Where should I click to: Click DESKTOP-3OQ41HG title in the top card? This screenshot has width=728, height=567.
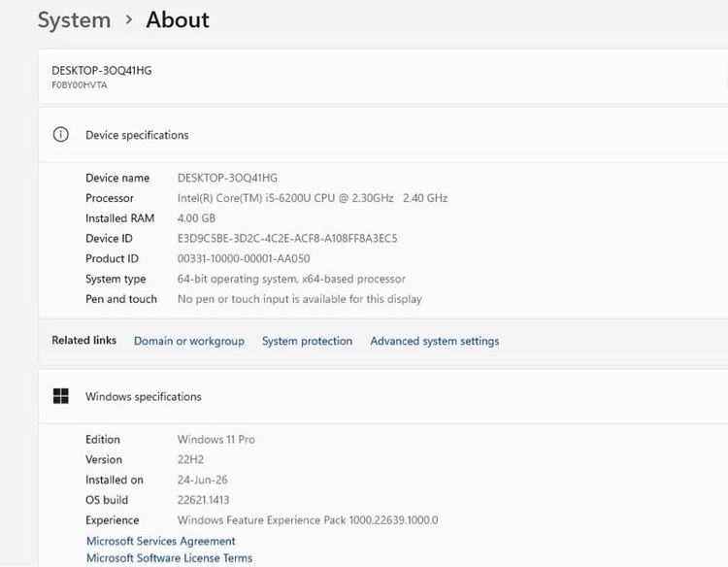[x=102, y=71]
